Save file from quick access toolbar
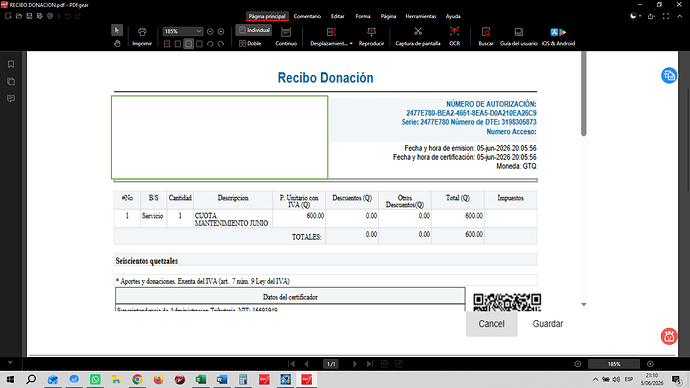Screen dimensions: 690x388 pos(29,16)
